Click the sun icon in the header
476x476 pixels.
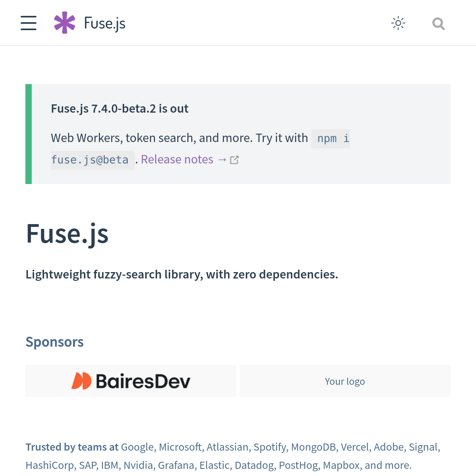[398, 23]
